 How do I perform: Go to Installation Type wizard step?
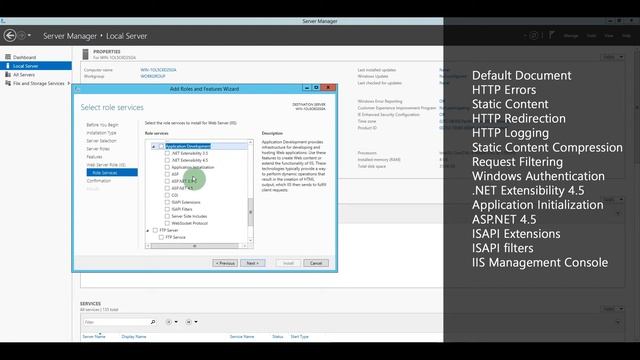tap(101, 133)
